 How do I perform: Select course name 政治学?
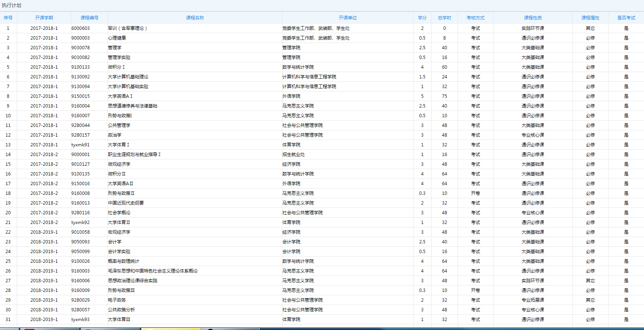tap(115, 135)
